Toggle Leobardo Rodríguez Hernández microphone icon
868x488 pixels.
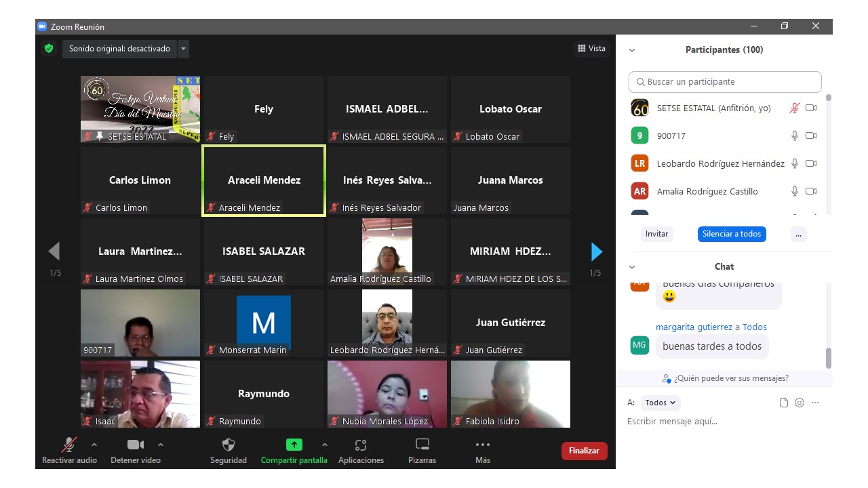tap(795, 163)
